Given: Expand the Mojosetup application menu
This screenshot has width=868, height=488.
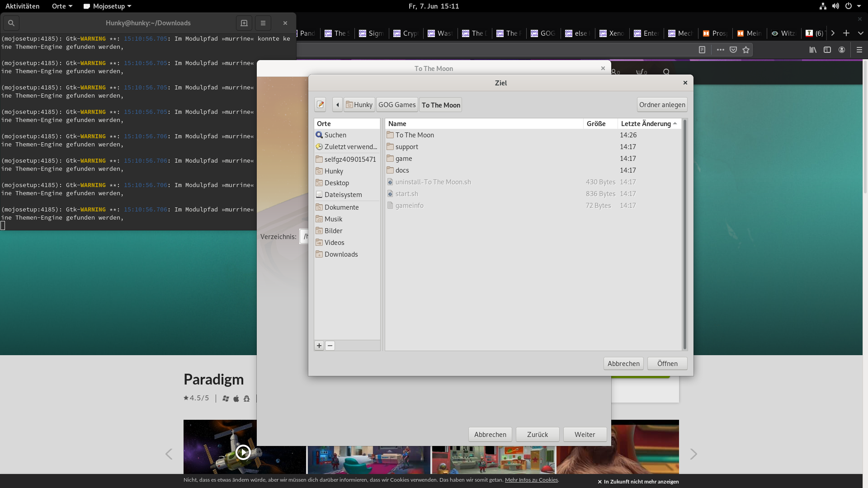Looking at the screenshot, I should point(108,6).
